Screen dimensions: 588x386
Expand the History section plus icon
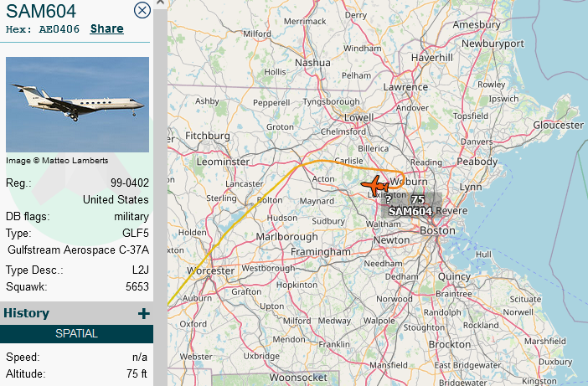point(143,313)
